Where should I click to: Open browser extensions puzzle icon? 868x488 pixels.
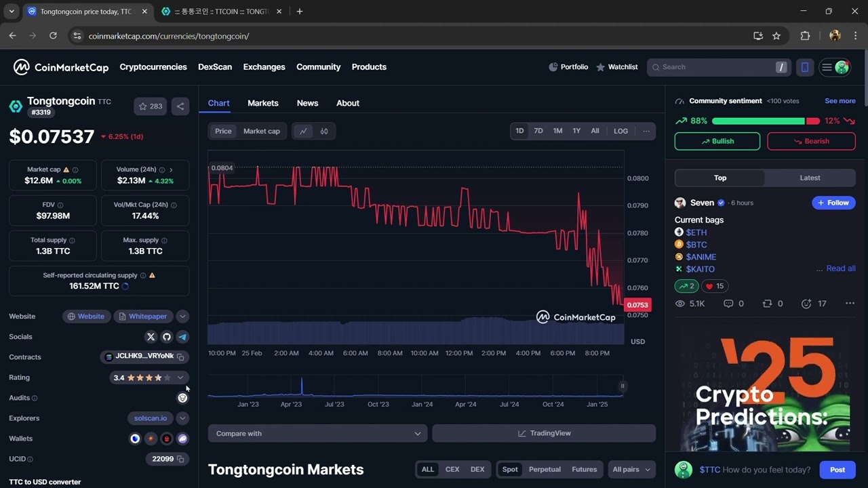click(805, 36)
